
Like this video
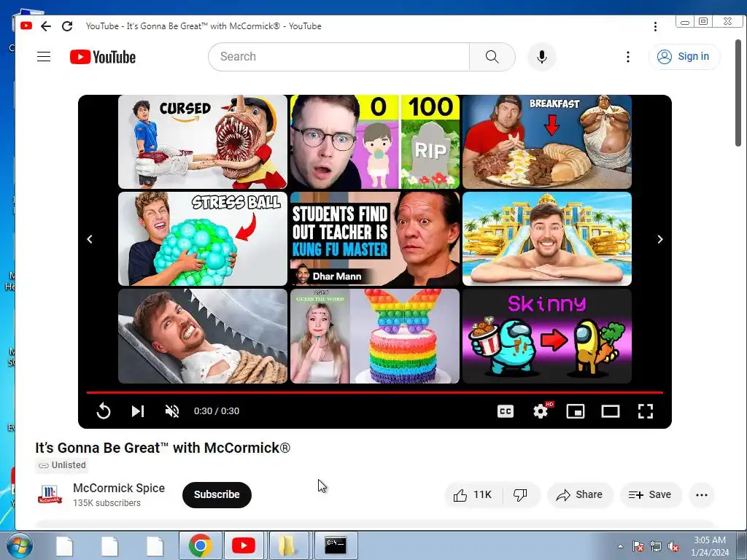tap(473, 495)
